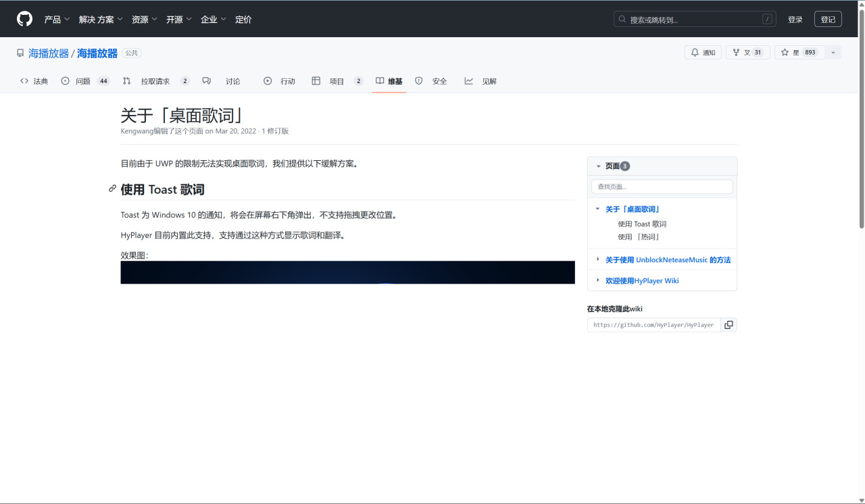Open the 问题 tab
The width and height of the screenshot is (865, 504).
click(85, 81)
